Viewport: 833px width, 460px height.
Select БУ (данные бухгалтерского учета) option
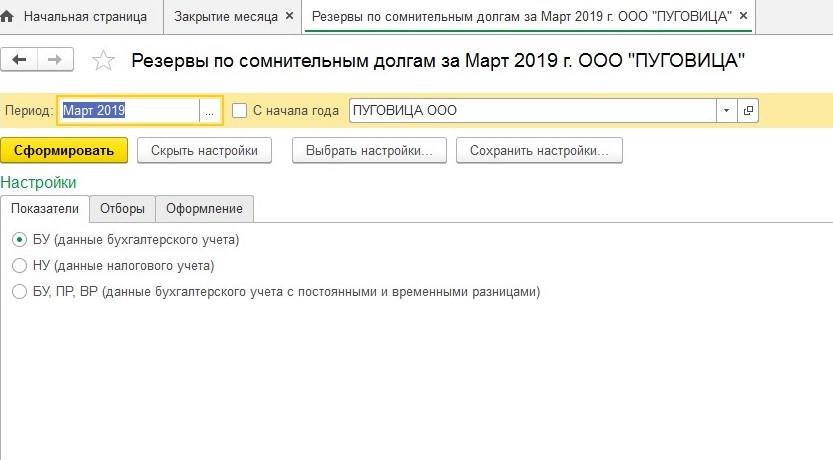pos(19,240)
